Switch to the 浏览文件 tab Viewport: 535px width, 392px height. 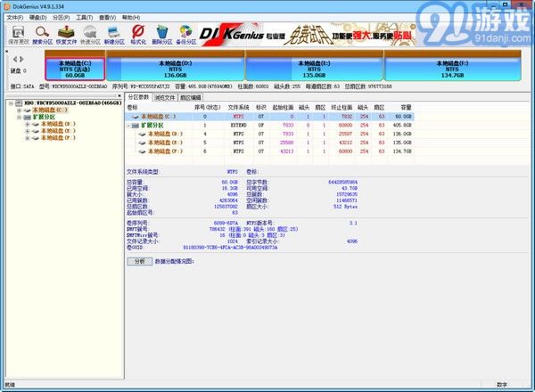click(x=165, y=98)
